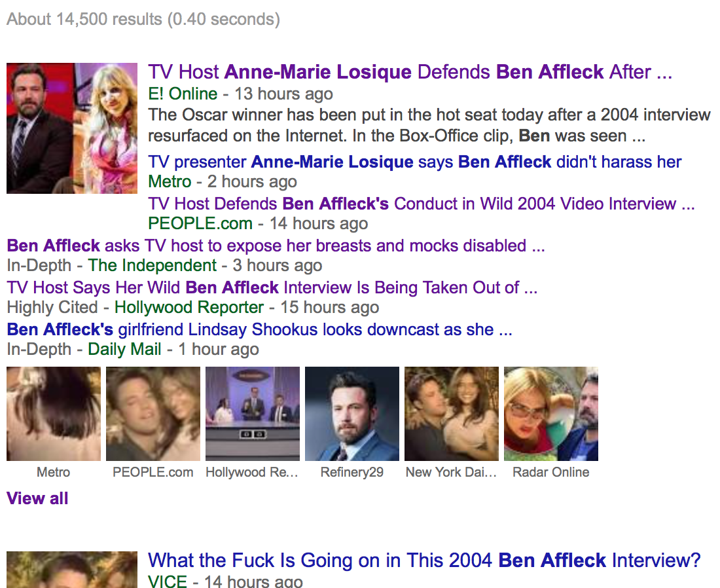Click the 'PEOPLE.com' source label under headline
This screenshot has height=588, width=720.
(x=200, y=223)
